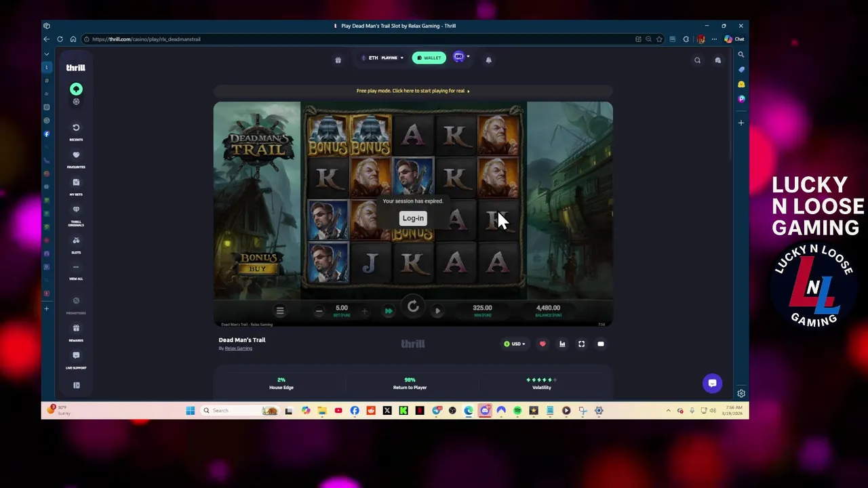Toggle the red heart favourite button

click(542, 344)
